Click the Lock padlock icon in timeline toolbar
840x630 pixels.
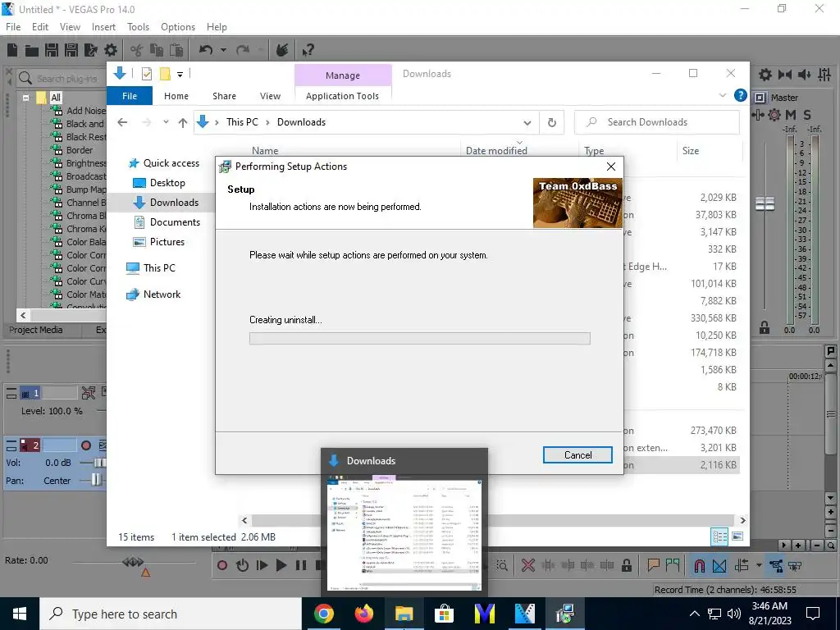[x=626, y=565]
